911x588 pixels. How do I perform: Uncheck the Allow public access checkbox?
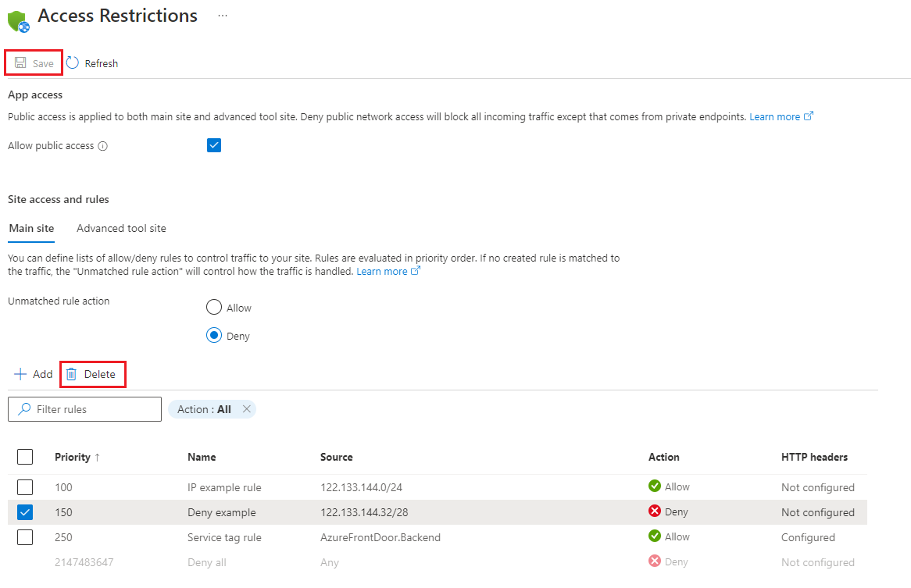tap(214, 145)
